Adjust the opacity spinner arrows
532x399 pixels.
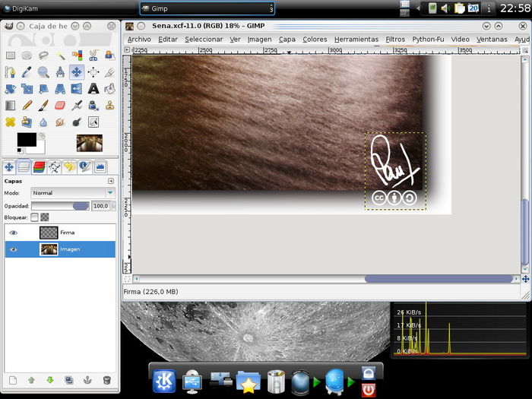point(113,206)
